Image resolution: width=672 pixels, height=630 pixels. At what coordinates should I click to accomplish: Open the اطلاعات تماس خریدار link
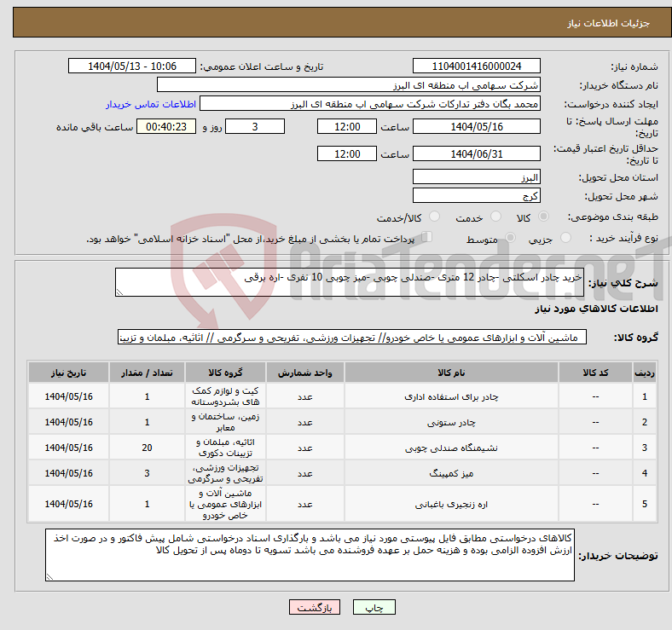point(151,104)
